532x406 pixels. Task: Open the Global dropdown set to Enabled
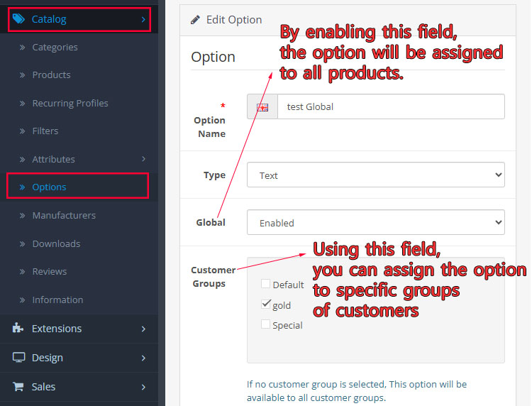coord(375,223)
